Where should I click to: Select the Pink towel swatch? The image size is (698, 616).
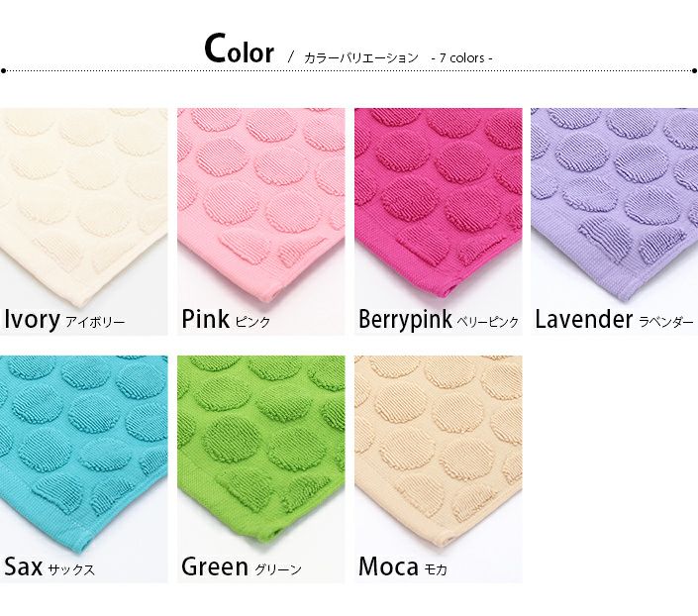(x=260, y=222)
